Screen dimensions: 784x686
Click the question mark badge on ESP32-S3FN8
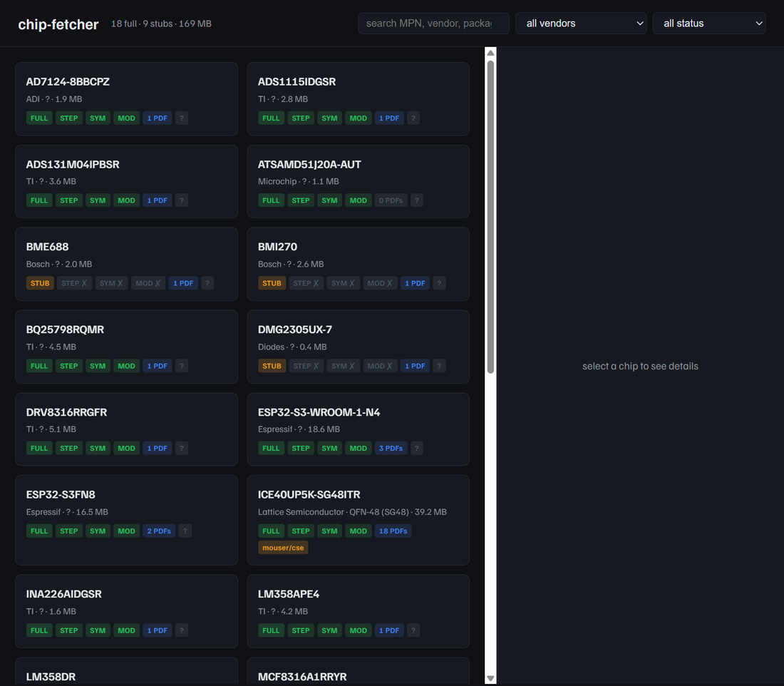(x=185, y=531)
